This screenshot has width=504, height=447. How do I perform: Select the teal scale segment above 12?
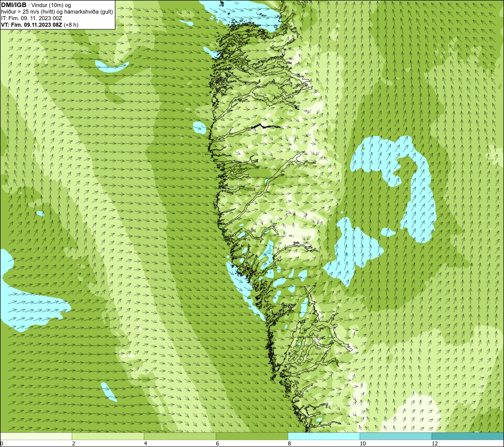point(468,436)
